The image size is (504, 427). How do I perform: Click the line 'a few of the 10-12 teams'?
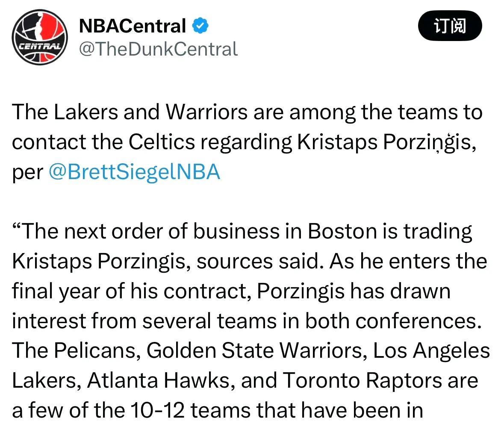(x=218, y=410)
